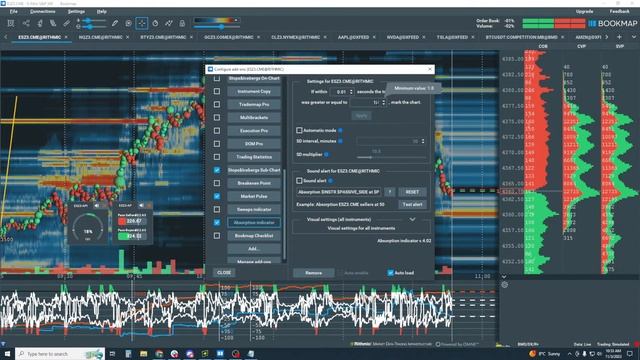Click the sound alert message text field
The width and height of the screenshot is (640, 360).
pos(339,192)
